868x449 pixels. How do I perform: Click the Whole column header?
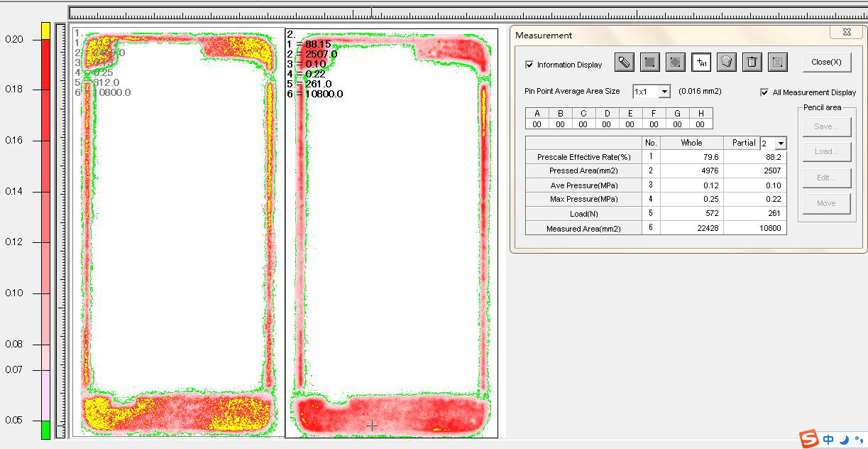(691, 143)
